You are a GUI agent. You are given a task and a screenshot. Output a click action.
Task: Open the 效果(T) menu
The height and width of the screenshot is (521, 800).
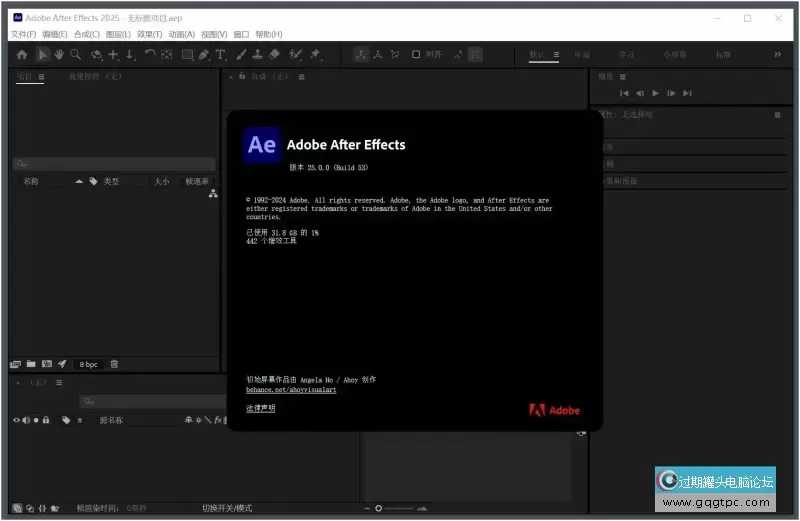(149, 34)
